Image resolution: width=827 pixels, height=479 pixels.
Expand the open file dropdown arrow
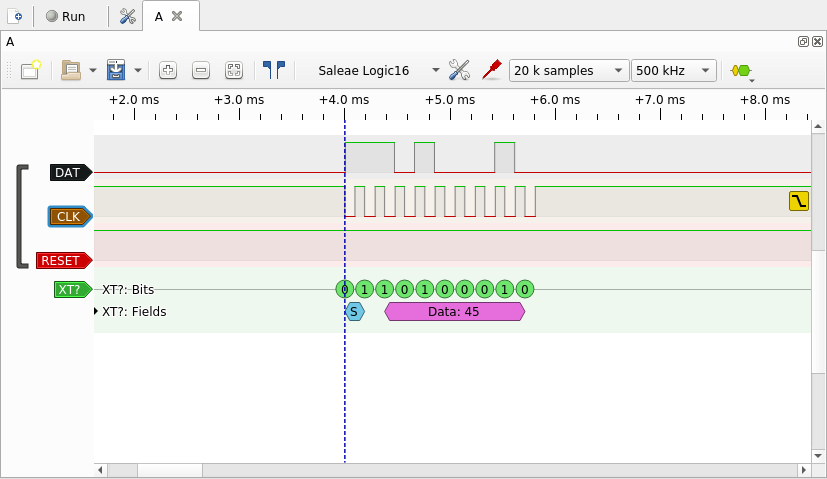[93, 70]
